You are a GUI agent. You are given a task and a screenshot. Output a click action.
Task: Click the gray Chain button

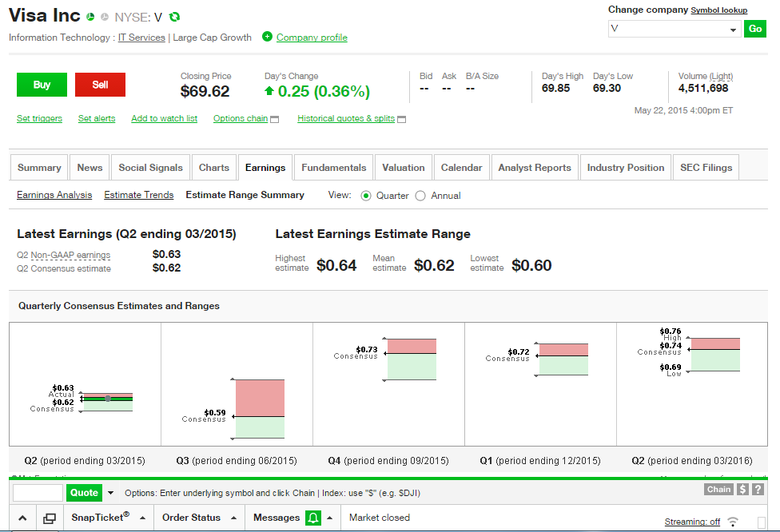[x=718, y=489]
